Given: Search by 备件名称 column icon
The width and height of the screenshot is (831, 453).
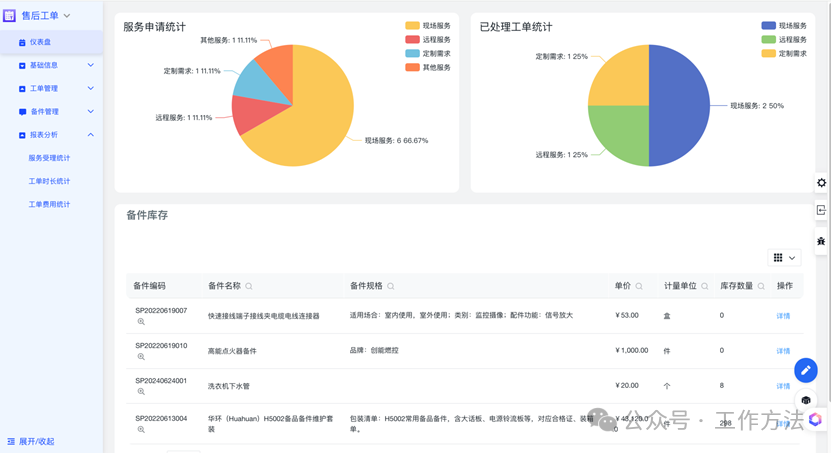Looking at the screenshot, I should 249,286.
